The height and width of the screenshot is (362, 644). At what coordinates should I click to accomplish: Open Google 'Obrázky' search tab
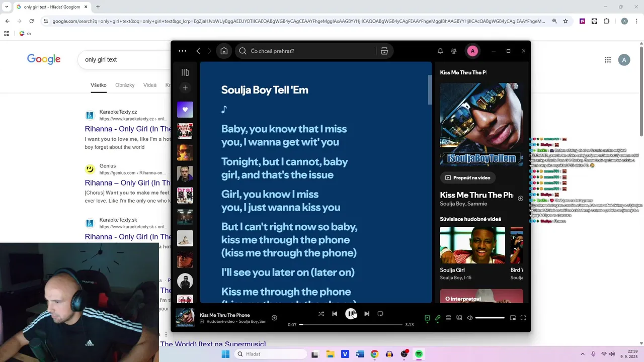click(125, 85)
